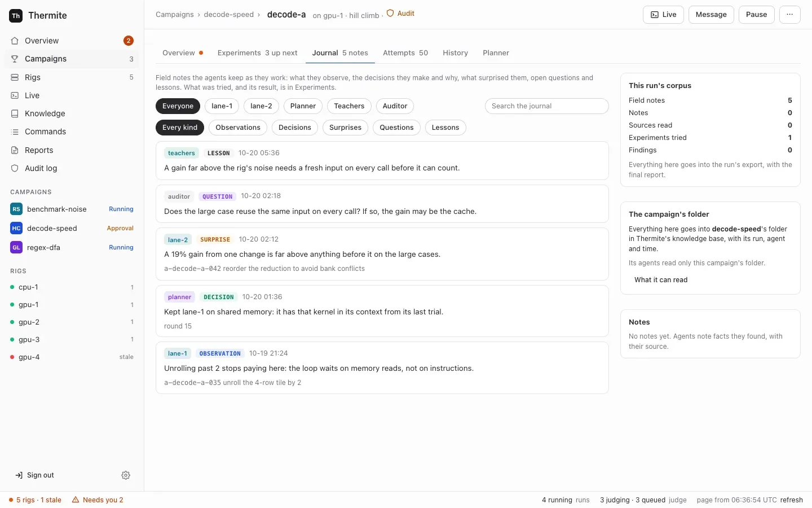Click the GL regex-dfa campaign badge
Screen dimensions: 812x508
click(x=16, y=247)
